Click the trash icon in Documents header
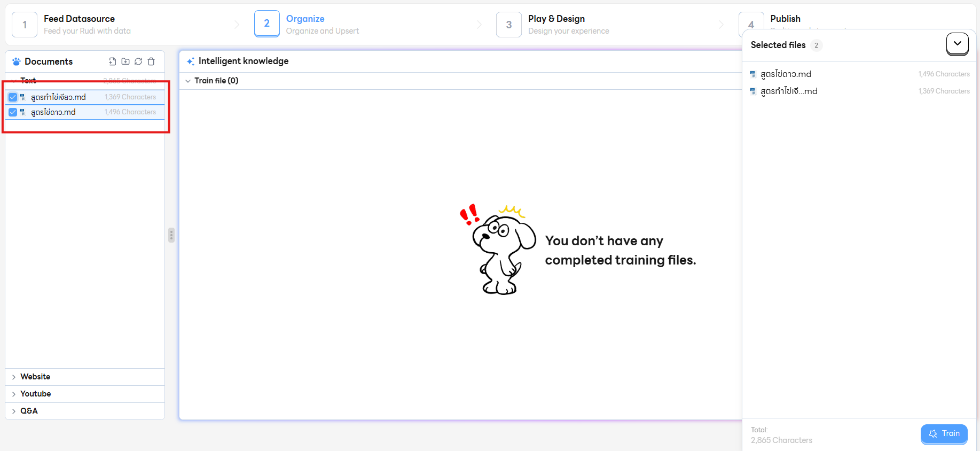 pyautogui.click(x=151, y=61)
